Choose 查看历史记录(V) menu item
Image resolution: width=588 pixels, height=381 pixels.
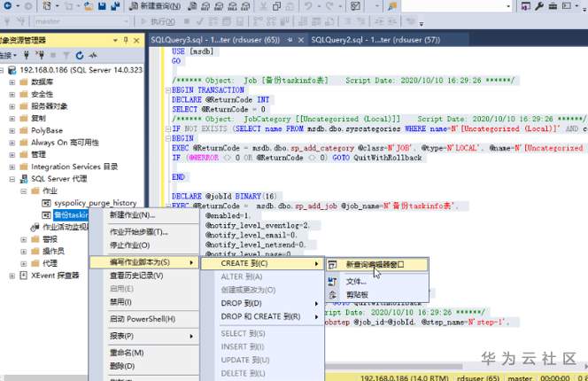tap(144, 276)
